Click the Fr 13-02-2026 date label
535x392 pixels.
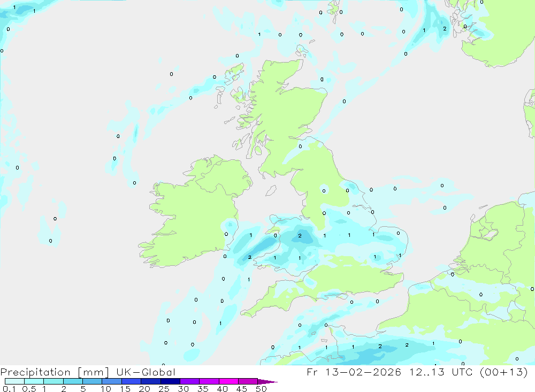click(354, 372)
